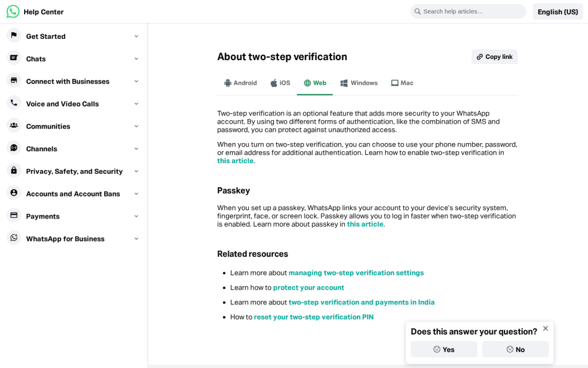
Task: Click the Passkey section heading
Action: 233,191
